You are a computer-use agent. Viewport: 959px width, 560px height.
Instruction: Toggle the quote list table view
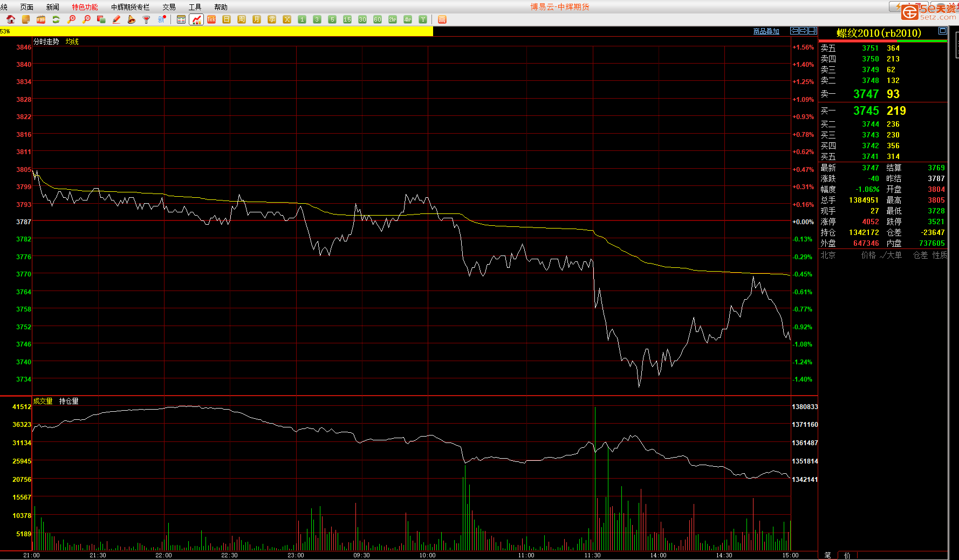pos(181,19)
